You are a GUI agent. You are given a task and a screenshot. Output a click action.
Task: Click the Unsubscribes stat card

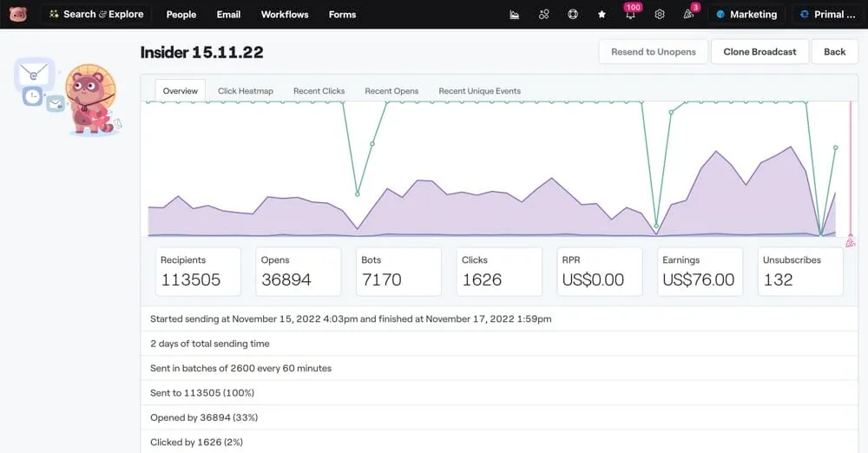pyautogui.click(x=799, y=272)
